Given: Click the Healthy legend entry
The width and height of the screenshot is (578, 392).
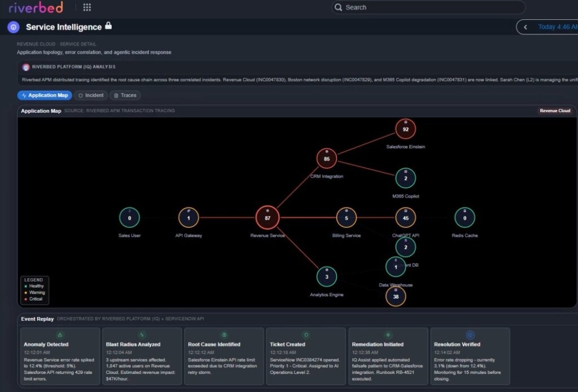Looking at the screenshot, I should point(34,287).
